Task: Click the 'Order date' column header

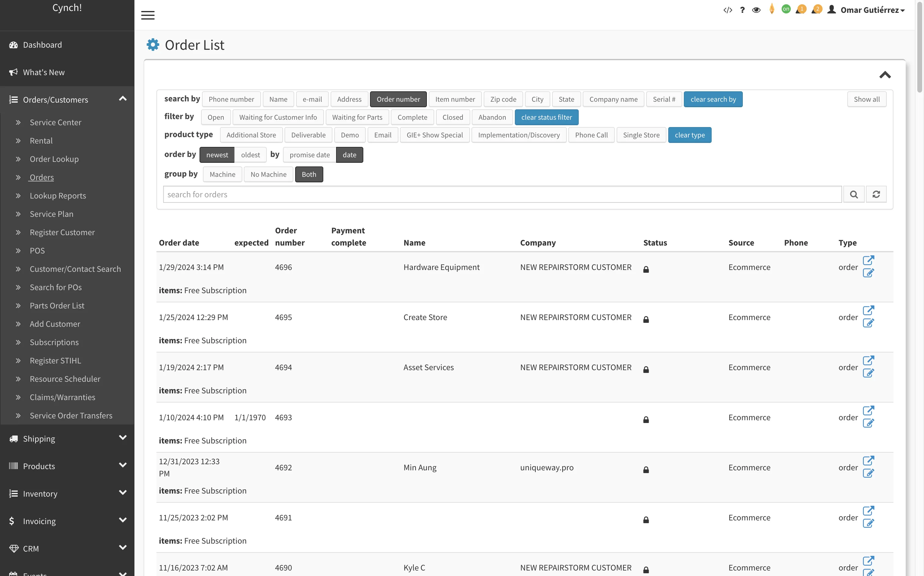Action: 179,243
